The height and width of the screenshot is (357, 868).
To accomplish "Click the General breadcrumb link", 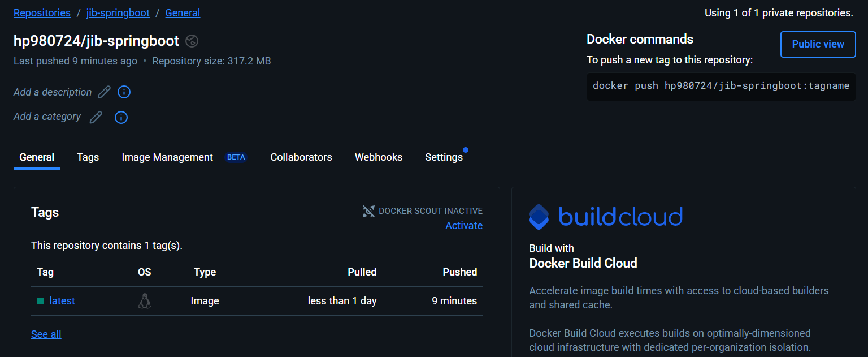I will pyautogui.click(x=183, y=12).
